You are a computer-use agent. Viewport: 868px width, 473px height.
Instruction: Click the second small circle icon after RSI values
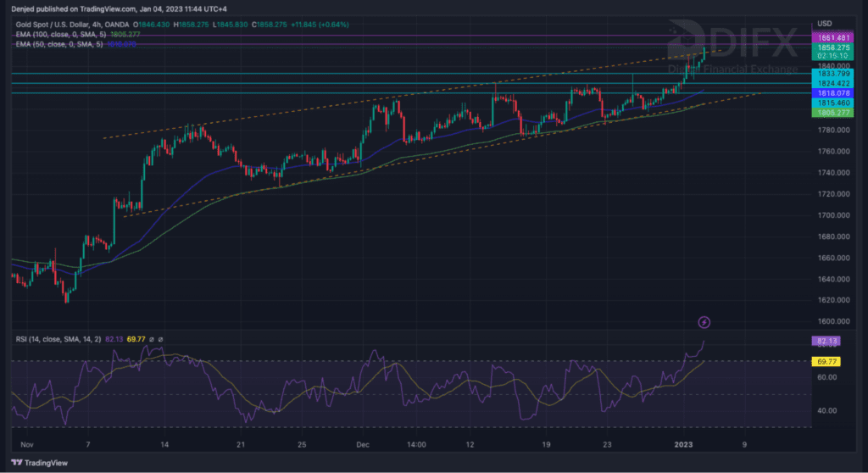tap(161, 339)
